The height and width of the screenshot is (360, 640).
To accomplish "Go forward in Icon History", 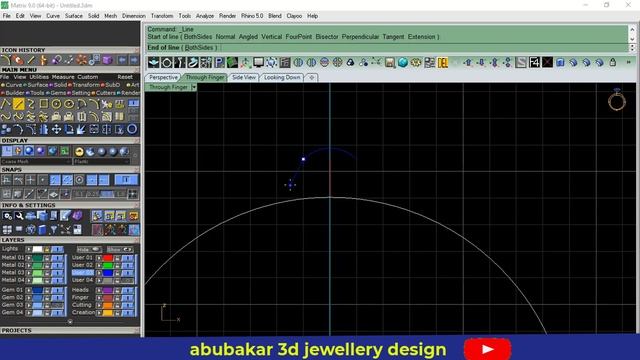I will point(134,60).
